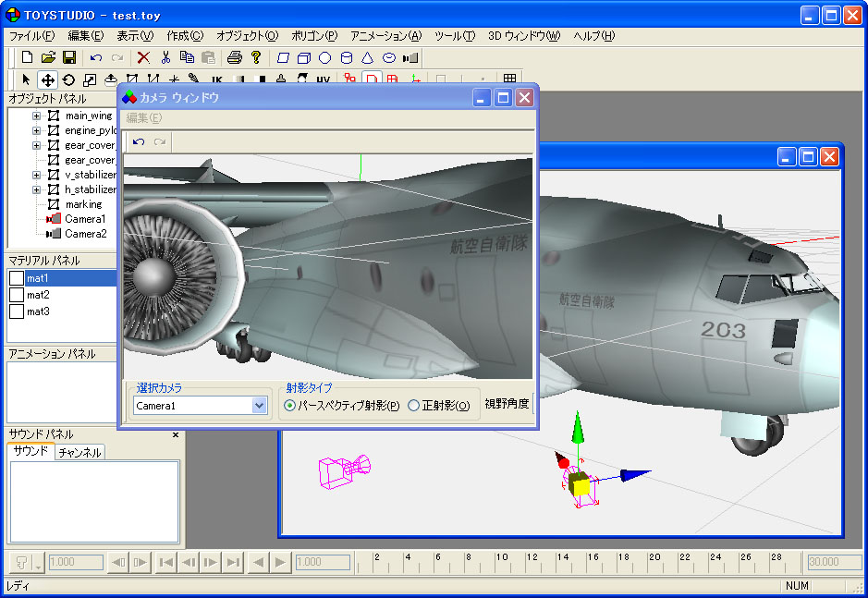
Task: Open the 表示(V) menu
Action: [135, 36]
